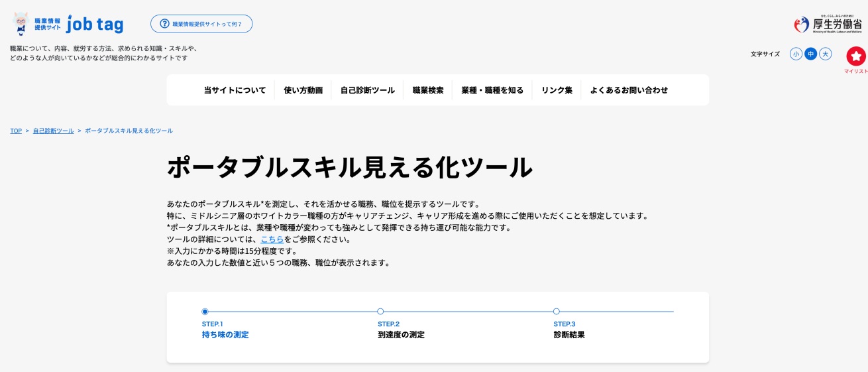This screenshot has height=372, width=868.
Task: Open 使い方動画 menu item
Action: [x=303, y=90]
